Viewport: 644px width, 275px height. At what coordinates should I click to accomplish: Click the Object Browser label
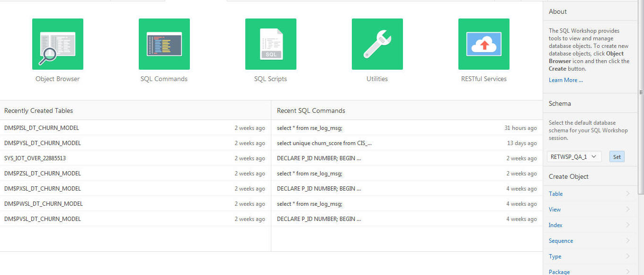(58, 79)
